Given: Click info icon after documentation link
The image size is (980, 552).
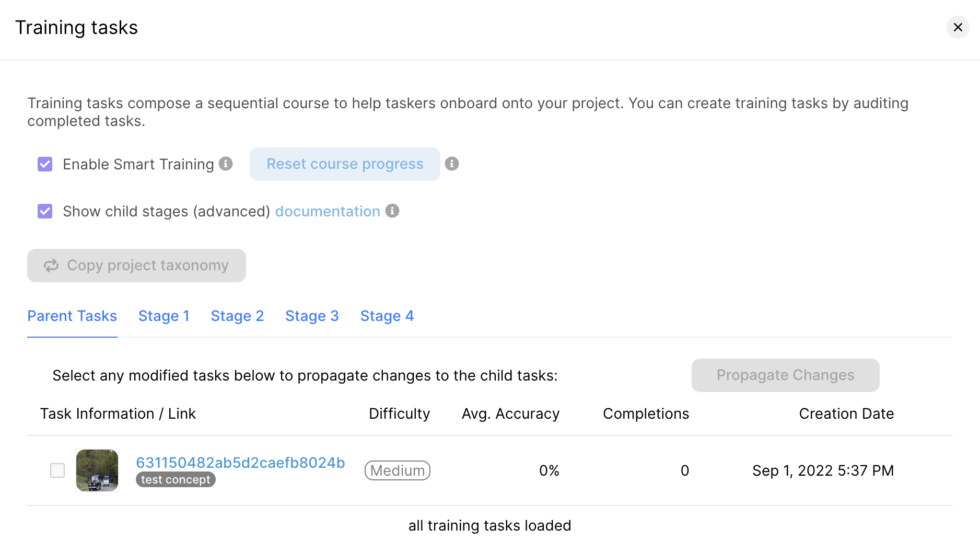Looking at the screenshot, I should pyautogui.click(x=392, y=211).
